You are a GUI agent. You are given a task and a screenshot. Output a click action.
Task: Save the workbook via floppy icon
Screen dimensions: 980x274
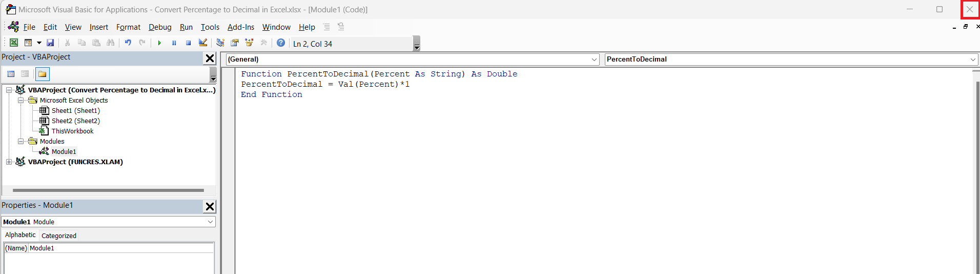pos(50,43)
